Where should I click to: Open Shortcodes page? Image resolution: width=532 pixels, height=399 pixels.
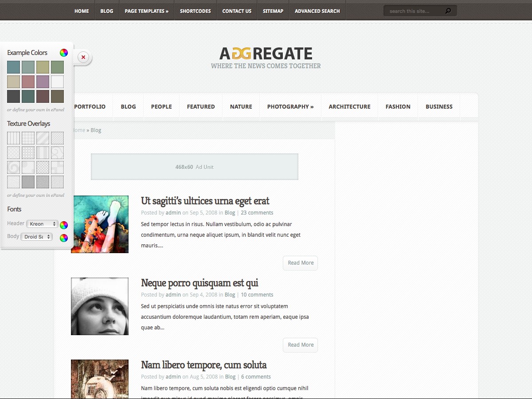click(196, 11)
